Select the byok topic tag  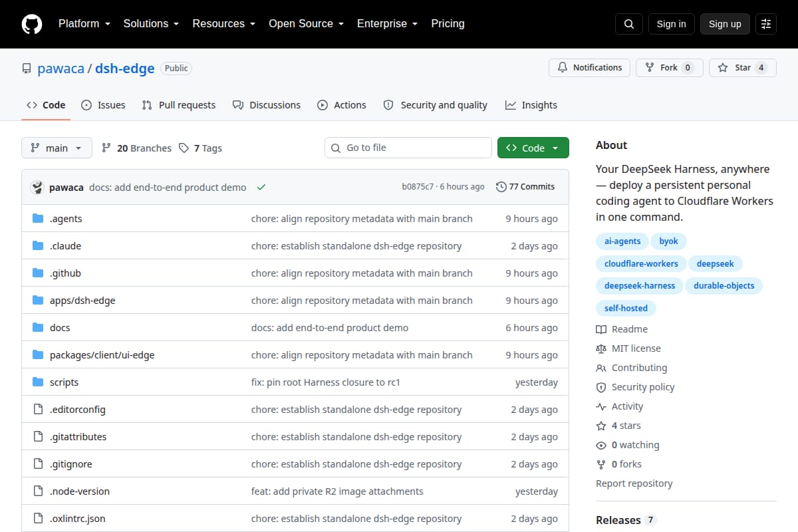pos(669,241)
